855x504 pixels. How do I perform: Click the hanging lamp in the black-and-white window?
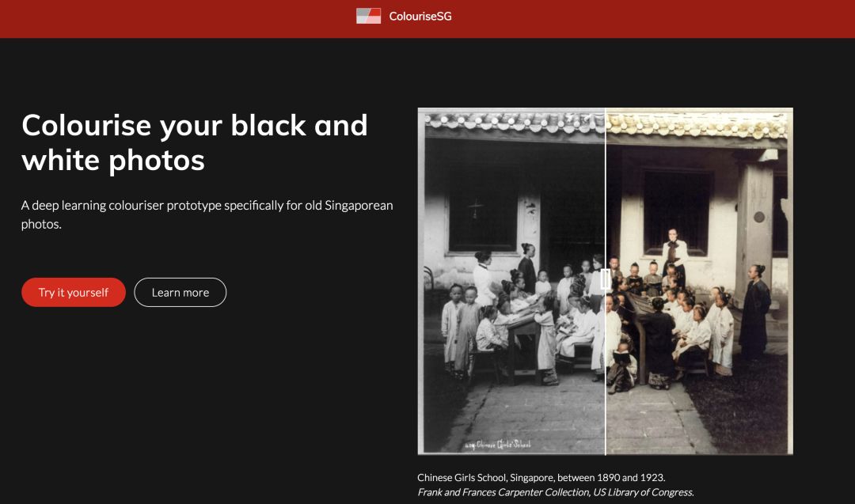click(x=476, y=208)
